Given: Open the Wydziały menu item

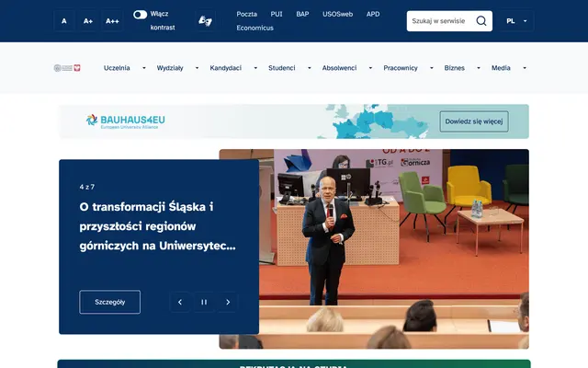Looking at the screenshot, I should tap(170, 68).
